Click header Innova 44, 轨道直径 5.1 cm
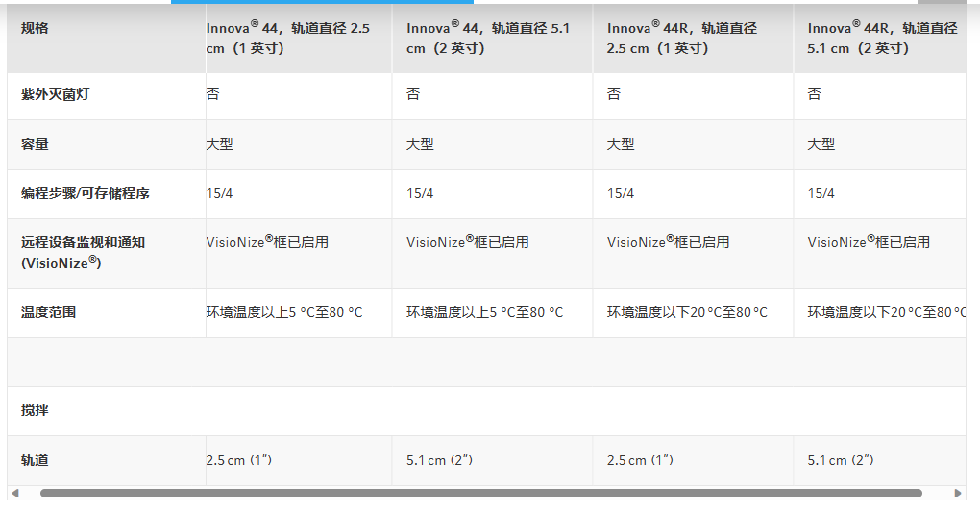Viewport: 980px width, 509px height. pos(488,38)
